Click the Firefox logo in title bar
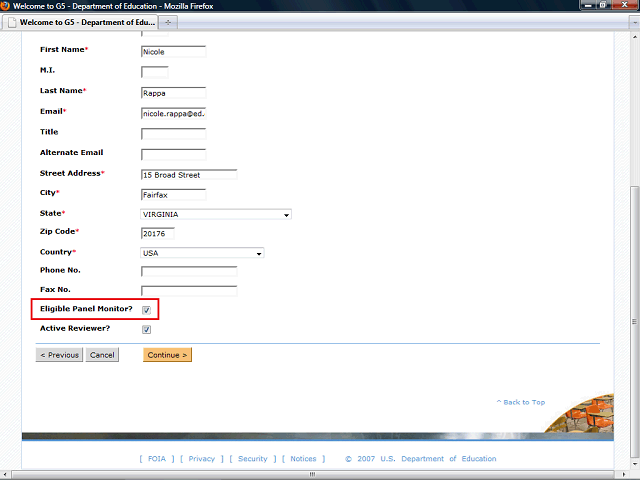Viewport: 640px width, 480px height. (5, 6)
